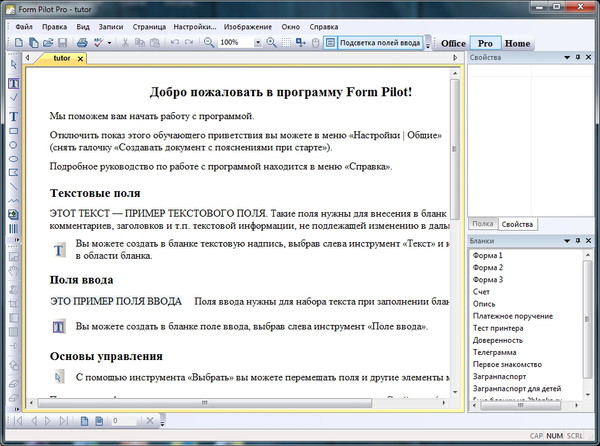
Task: Click the Print icon in toolbar
Action: pyautogui.click(x=81, y=43)
